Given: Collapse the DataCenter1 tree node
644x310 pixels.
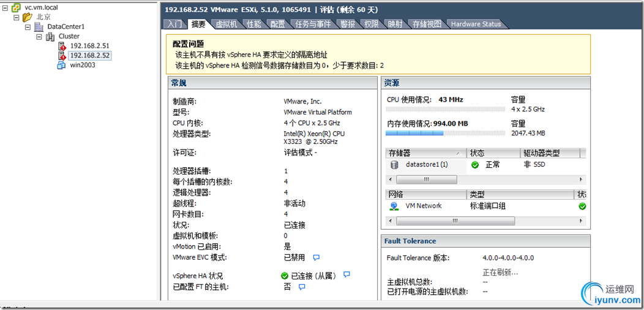Looking at the screenshot, I should tap(28, 27).
